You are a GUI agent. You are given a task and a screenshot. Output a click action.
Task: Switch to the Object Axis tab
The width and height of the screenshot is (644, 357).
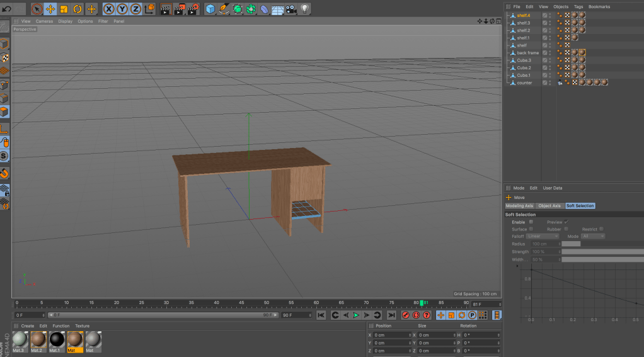pos(549,206)
